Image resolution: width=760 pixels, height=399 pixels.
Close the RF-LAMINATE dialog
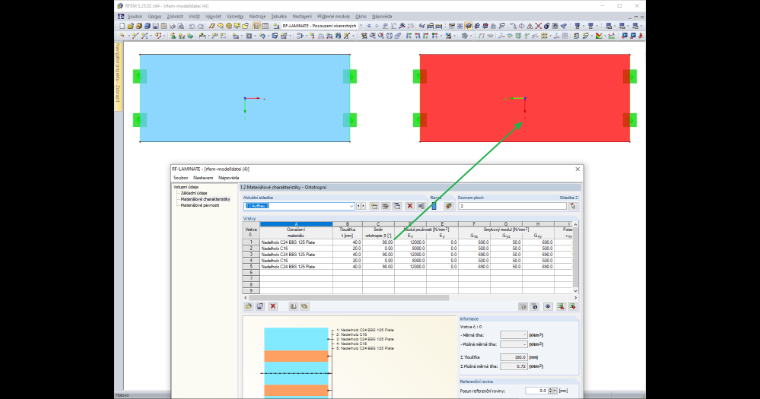tap(577, 169)
